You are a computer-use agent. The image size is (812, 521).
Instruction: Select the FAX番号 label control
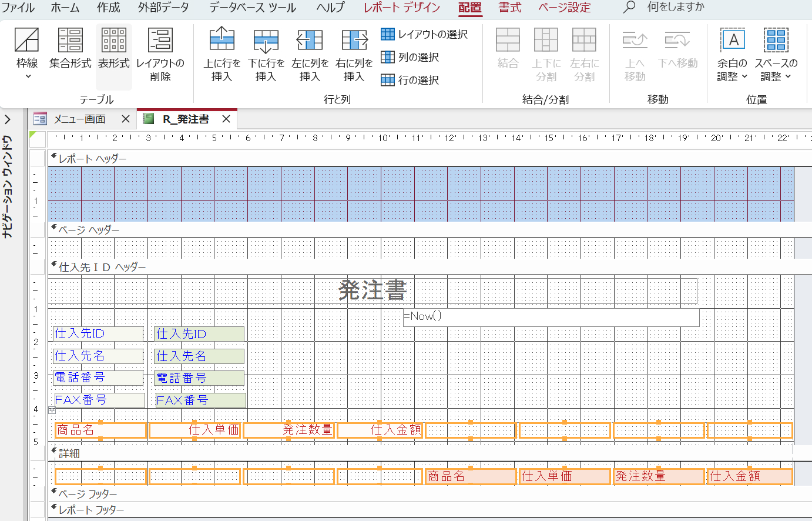point(99,400)
